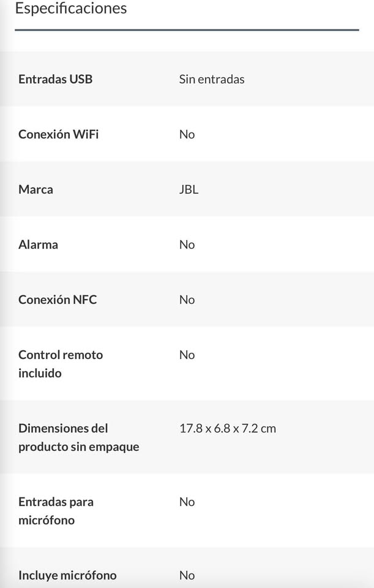Select Dimensiones del producto sin empaque label
Image resolution: width=374 pixels, height=588 pixels.
78,437
